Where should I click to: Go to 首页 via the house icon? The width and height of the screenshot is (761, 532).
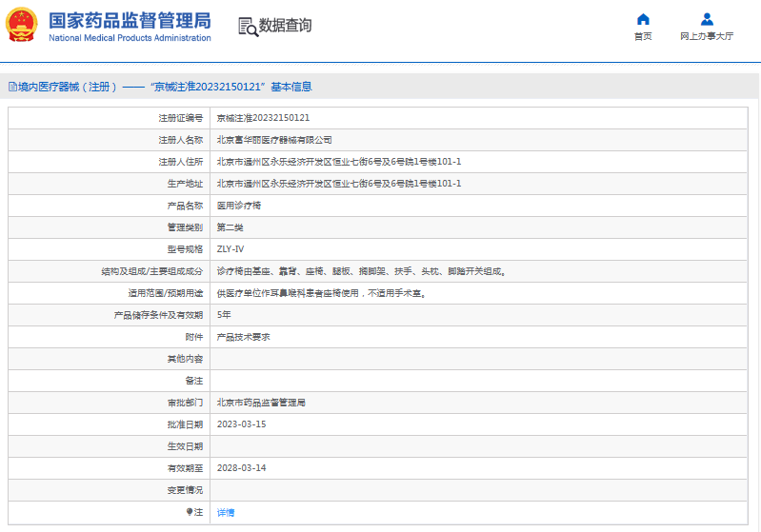(x=643, y=19)
